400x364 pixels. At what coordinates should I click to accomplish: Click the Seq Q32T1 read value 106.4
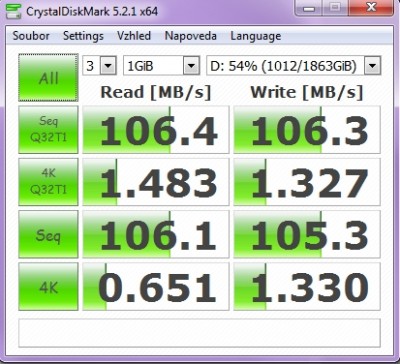[x=156, y=130]
